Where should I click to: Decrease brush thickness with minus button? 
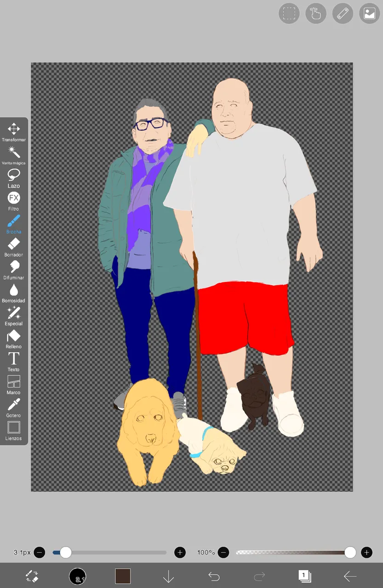tap(40, 552)
